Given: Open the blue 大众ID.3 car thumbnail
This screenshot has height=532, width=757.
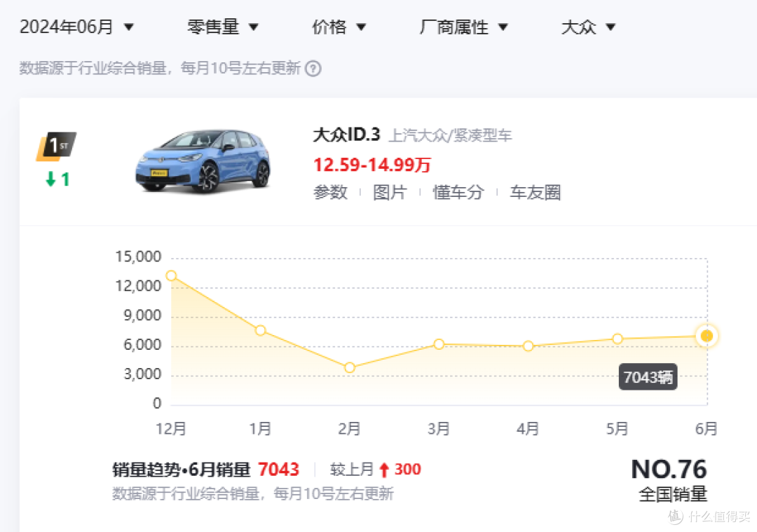Looking at the screenshot, I should point(203,161).
